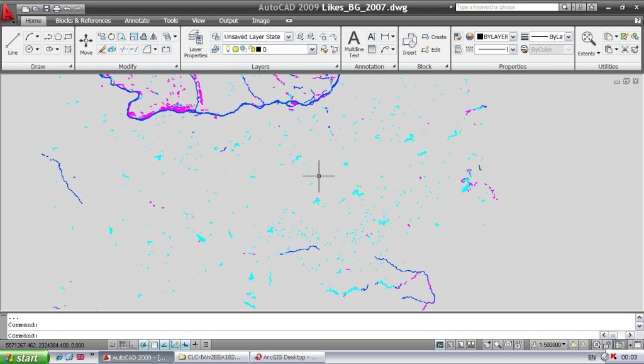The width and height of the screenshot is (644, 364).
Task: Toggle Dynamic Input in status bar
Action: tap(186, 344)
